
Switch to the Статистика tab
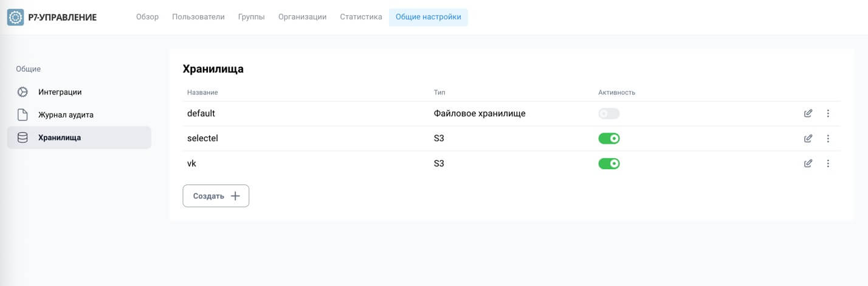tap(361, 17)
